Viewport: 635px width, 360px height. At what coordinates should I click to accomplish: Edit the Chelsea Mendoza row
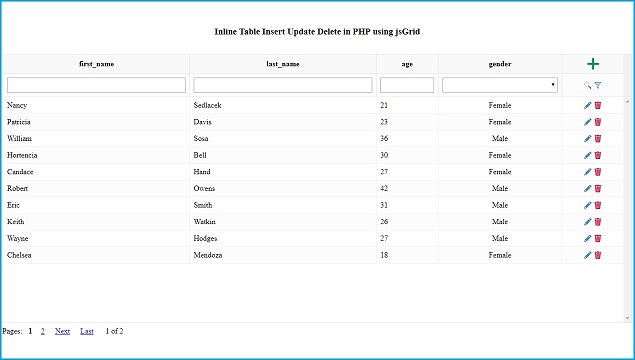click(x=587, y=255)
